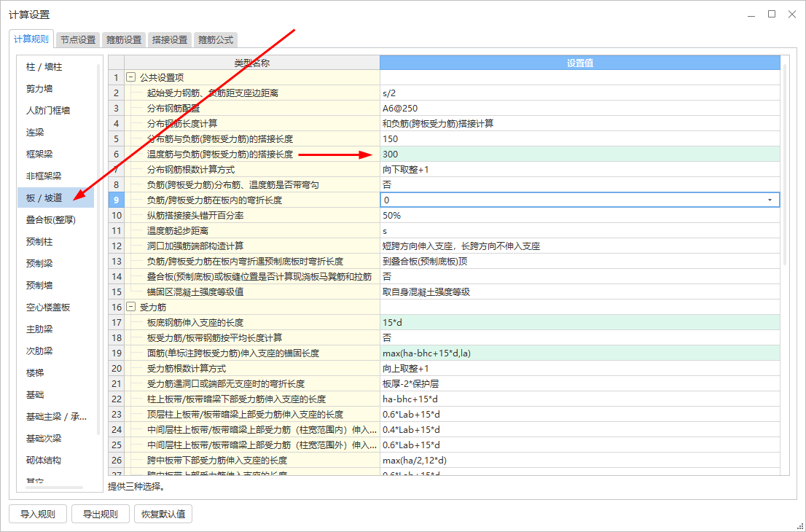Click the 导出规则 button

[x=101, y=514]
